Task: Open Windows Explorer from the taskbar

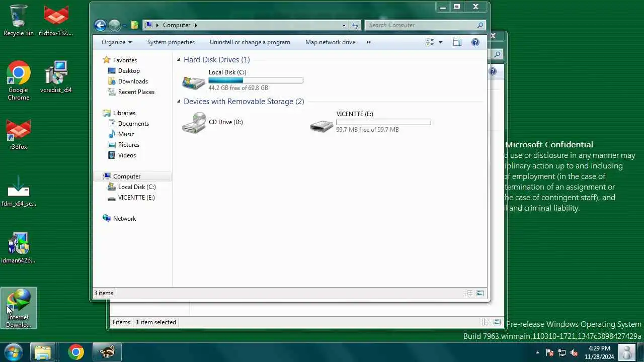Action: [43, 352]
